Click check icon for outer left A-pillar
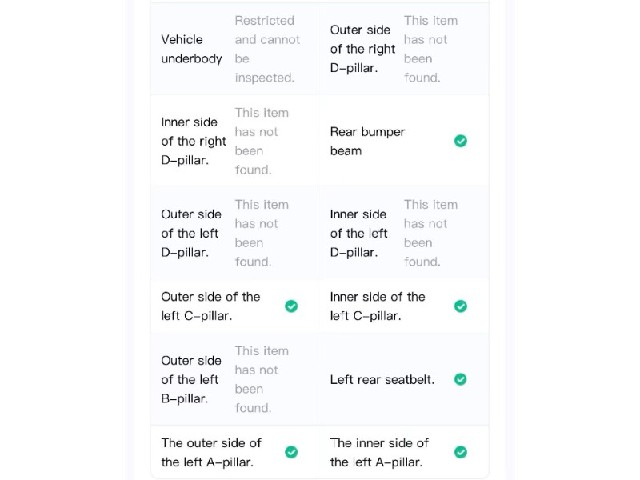Image resolution: width=640 pixels, height=480 pixels. [291, 452]
